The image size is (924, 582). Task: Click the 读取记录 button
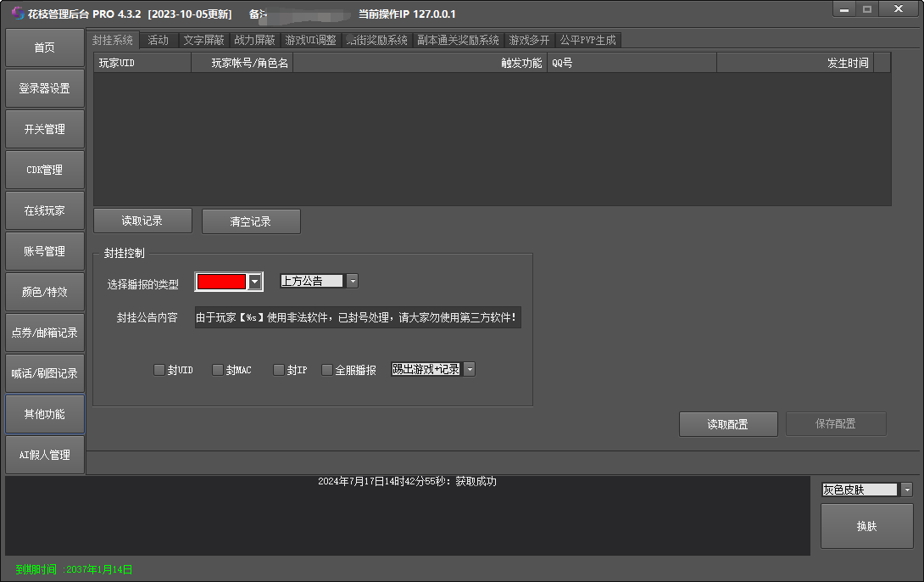(142, 221)
